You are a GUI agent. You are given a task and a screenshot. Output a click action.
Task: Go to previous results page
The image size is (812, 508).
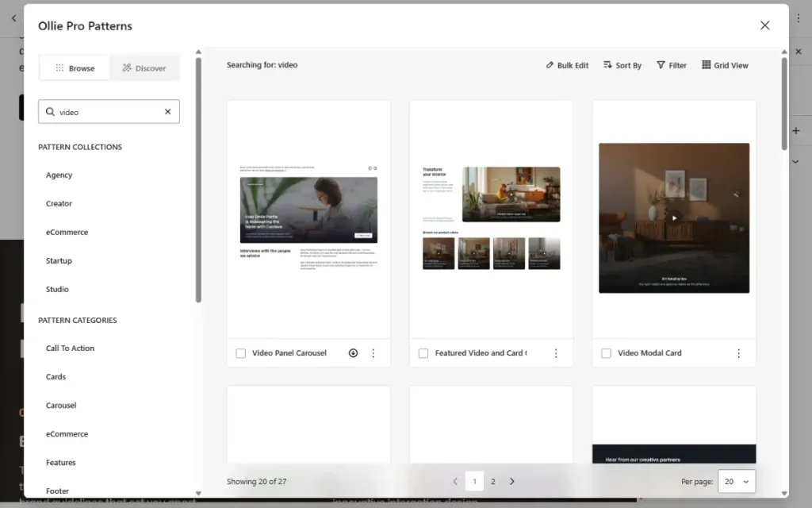(x=455, y=482)
